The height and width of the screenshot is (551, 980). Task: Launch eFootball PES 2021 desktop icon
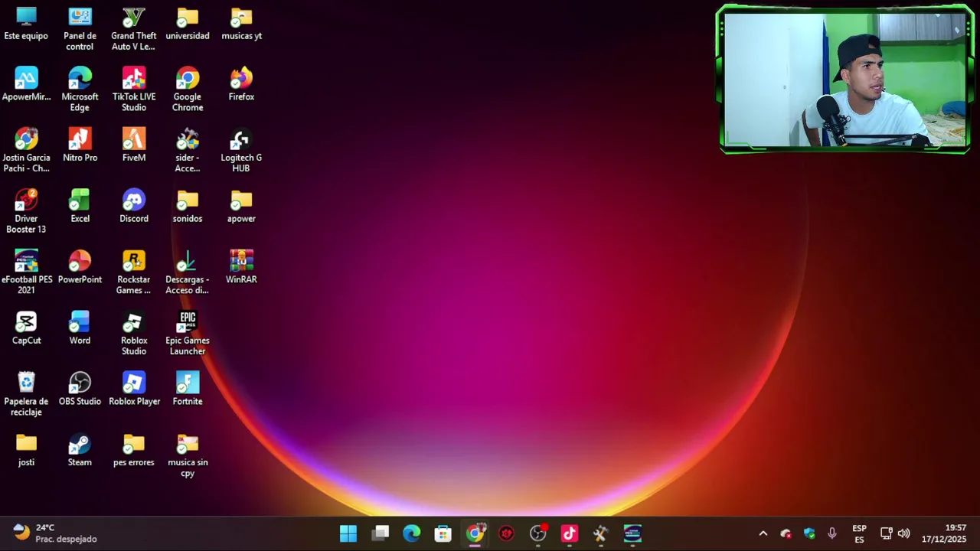click(26, 272)
